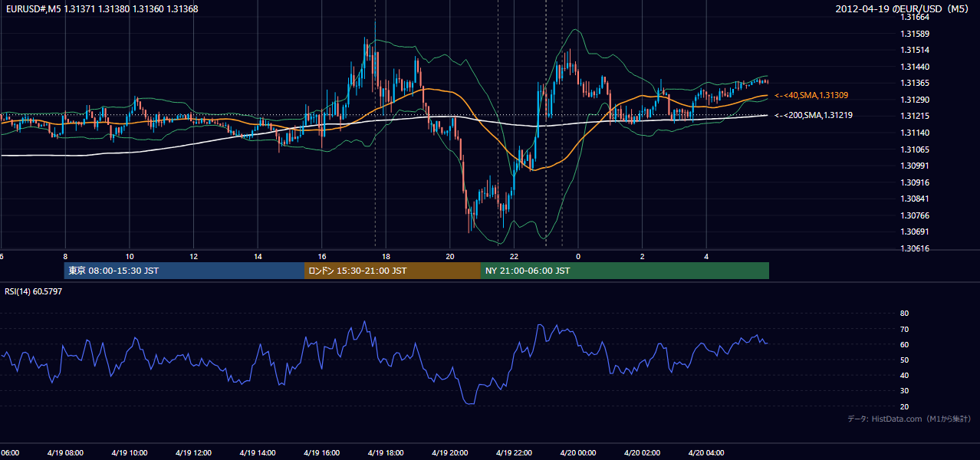
Task: Click the RSI(14) 60.5797 indicator label
Action: pos(33,291)
